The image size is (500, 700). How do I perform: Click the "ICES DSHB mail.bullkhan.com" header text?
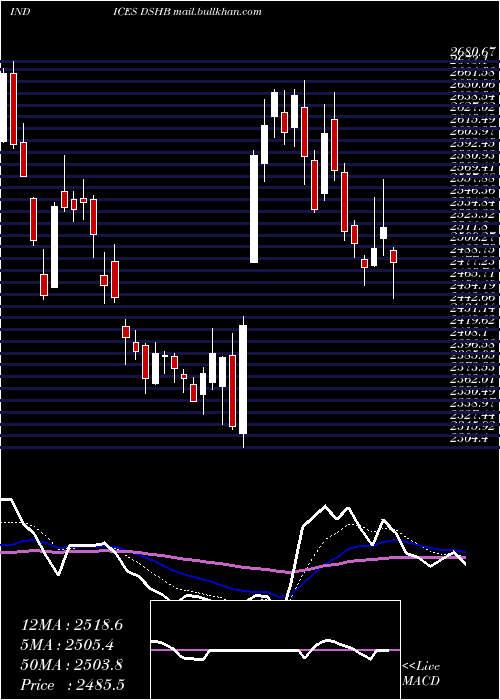click(188, 12)
